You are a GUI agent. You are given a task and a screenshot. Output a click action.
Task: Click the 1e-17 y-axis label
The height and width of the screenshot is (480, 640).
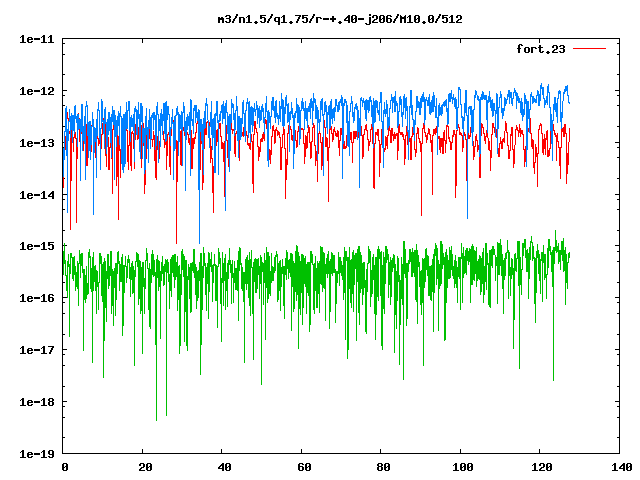click(37, 350)
